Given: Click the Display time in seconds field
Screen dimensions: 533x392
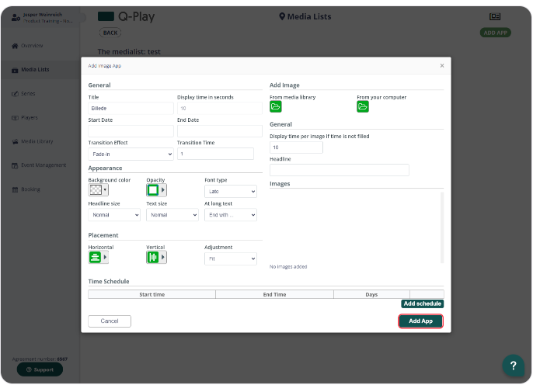Looking at the screenshot, I should click(x=220, y=109).
